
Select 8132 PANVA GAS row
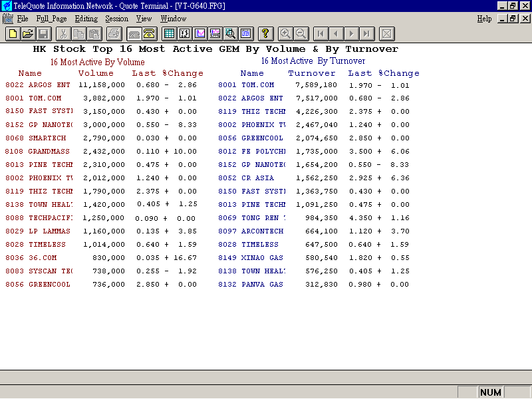pyautogui.click(x=314, y=285)
